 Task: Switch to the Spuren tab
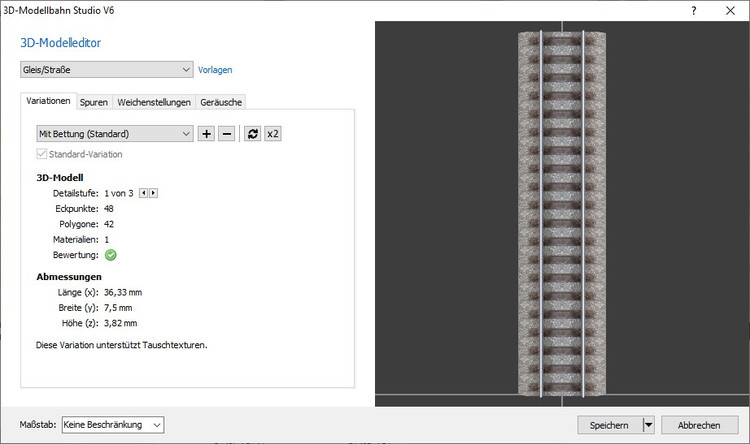94,102
